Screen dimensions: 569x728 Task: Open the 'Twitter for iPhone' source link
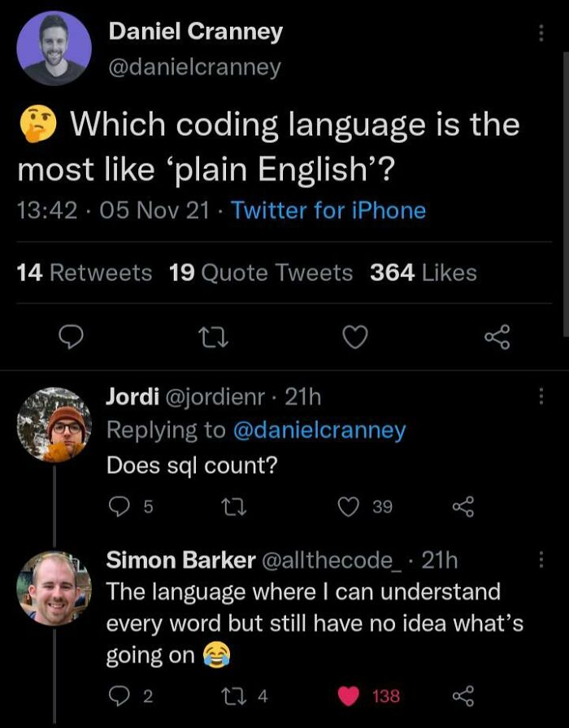pyautogui.click(x=328, y=210)
